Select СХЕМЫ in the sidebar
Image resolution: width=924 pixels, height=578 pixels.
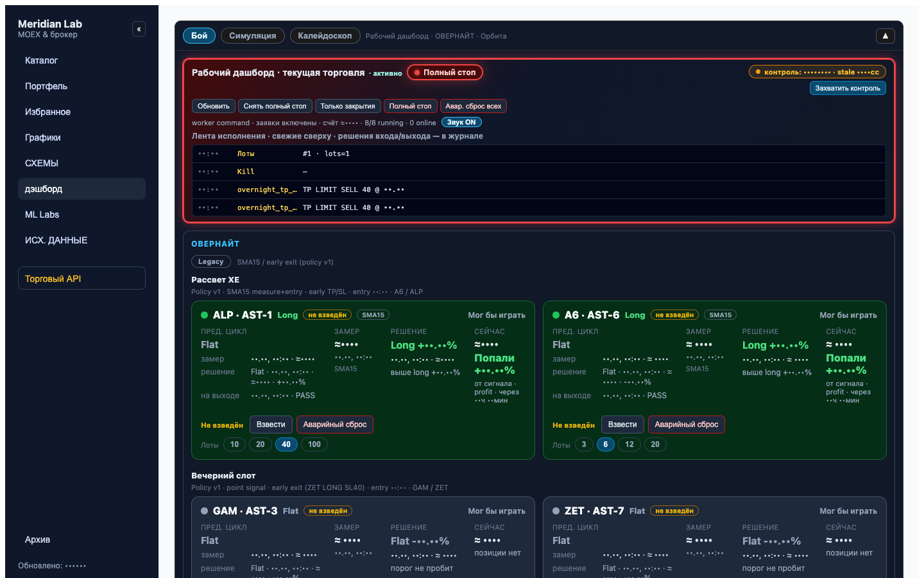81,163
